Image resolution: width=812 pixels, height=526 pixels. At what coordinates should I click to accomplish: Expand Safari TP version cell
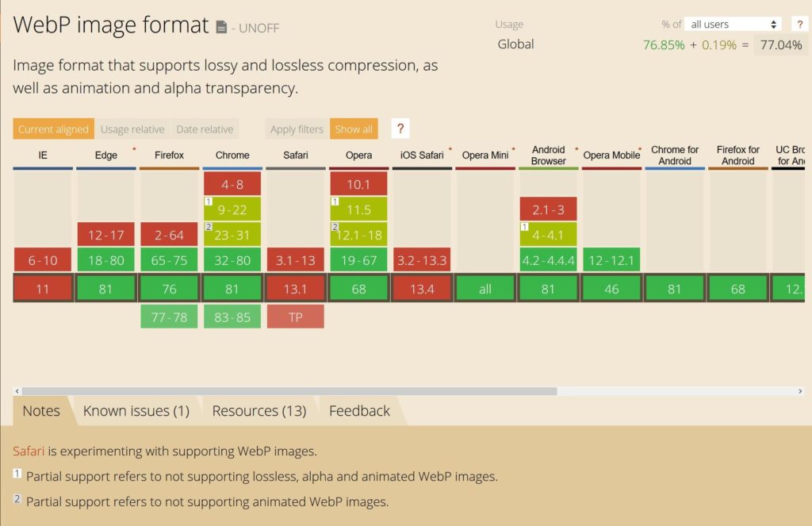pos(295,317)
